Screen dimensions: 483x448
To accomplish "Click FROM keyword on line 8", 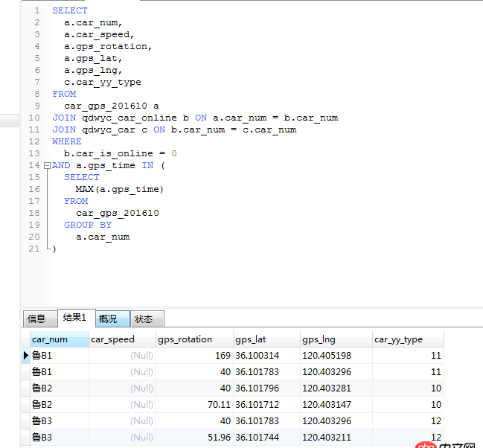I will click(x=64, y=94).
